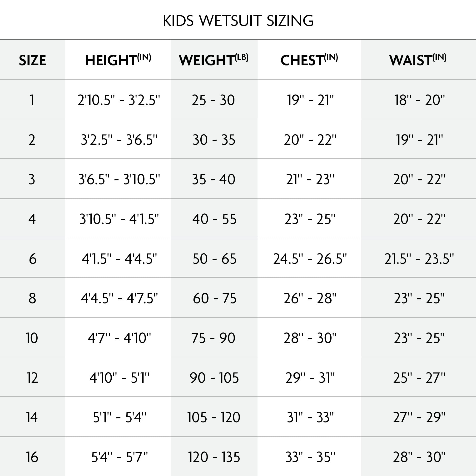Image resolution: width=476 pixels, height=476 pixels.
Task: Select size 1 in the size column
Action: pos(32,100)
